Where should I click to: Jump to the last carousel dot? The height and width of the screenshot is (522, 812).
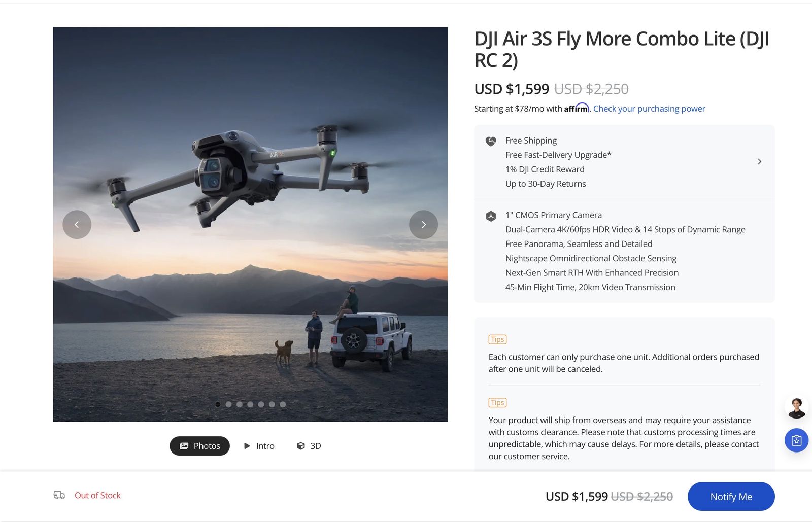[283, 404]
